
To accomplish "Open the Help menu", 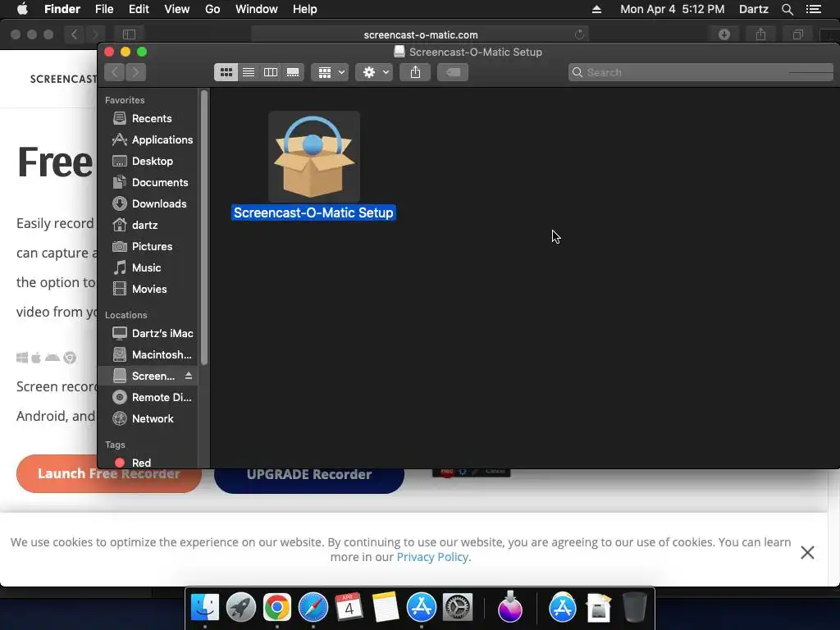I will coord(305,9).
